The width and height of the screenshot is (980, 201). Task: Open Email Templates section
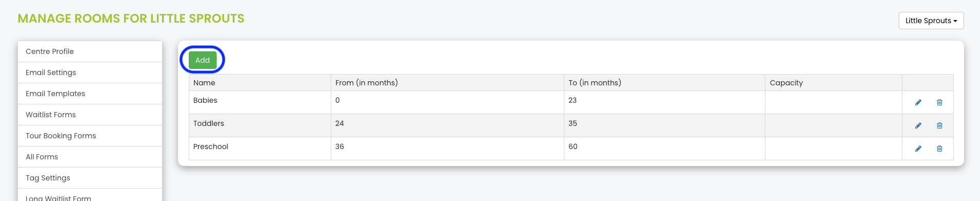click(x=90, y=94)
